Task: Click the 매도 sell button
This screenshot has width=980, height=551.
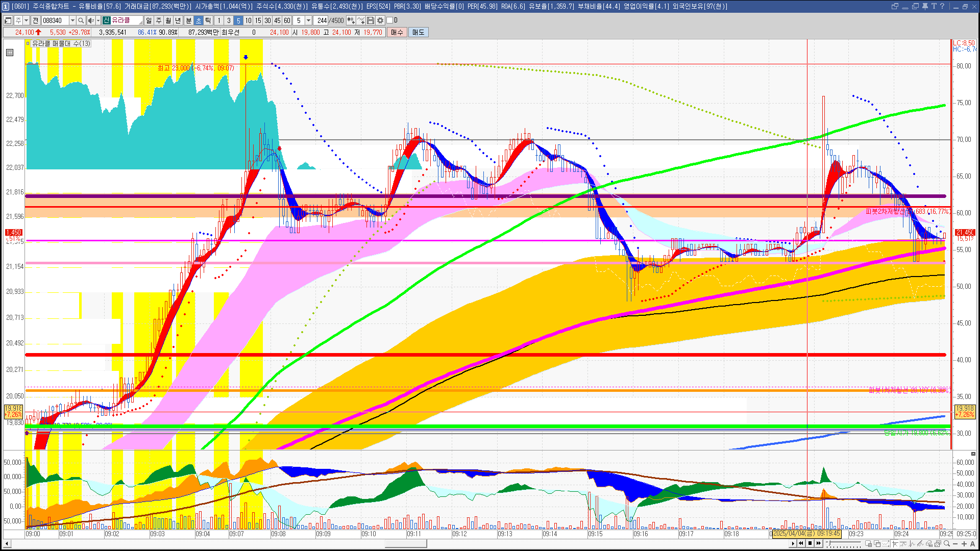Action: click(x=418, y=32)
